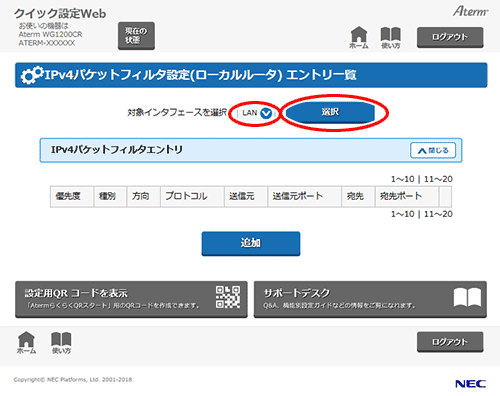The width and height of the screenshot is (500, 396).
Task: Click the IPv4パケットフィルタエントリ panel heading
Action: point(117,150)
